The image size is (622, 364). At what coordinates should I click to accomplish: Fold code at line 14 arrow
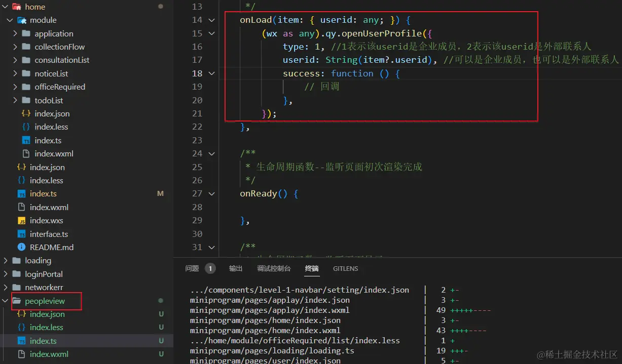pos(211,20)
